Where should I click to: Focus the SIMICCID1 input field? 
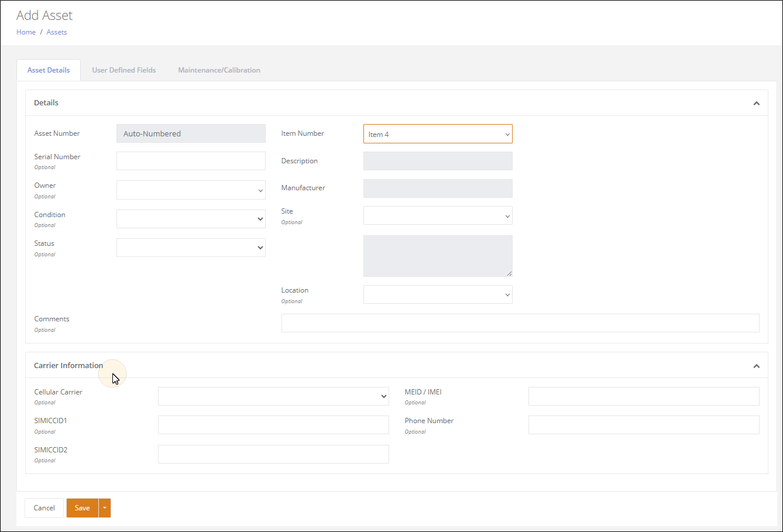click(x=273, y=425)
